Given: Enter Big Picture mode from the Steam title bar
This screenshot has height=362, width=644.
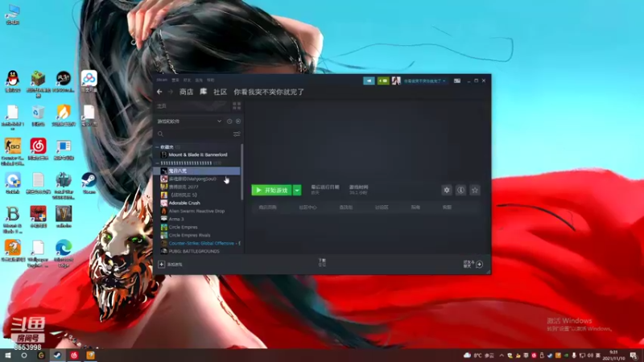Looking at the screenshot, I should (x=457, y=81).
